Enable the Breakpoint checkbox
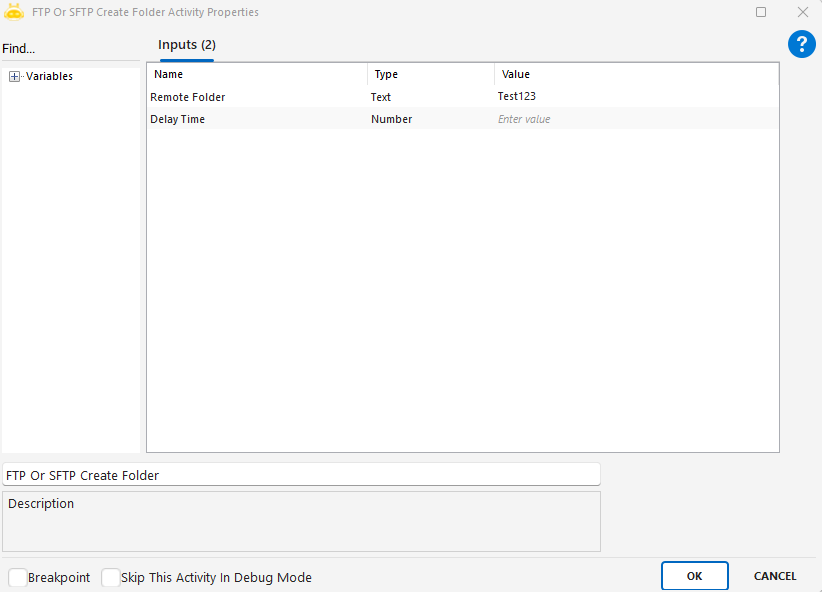The image size is (822, 592). coord(18,578)
